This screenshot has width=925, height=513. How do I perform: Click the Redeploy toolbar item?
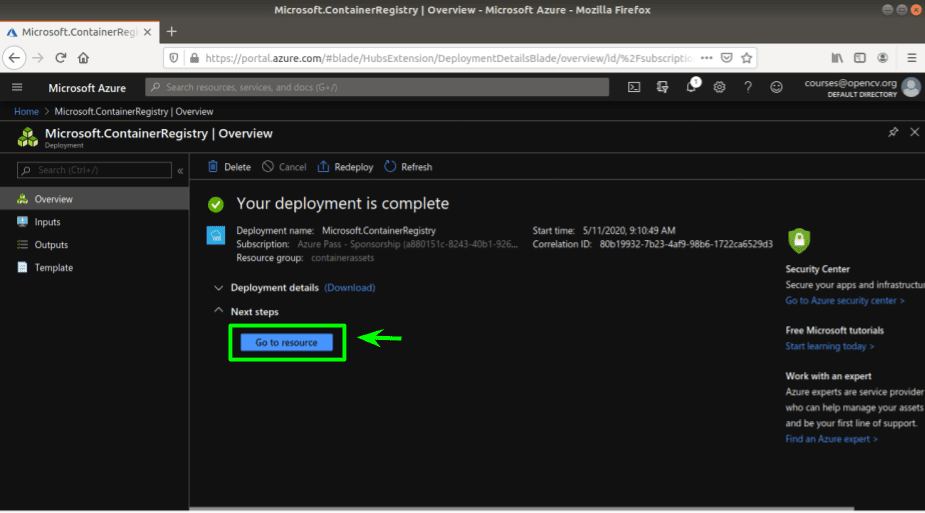tap(345, 167)
